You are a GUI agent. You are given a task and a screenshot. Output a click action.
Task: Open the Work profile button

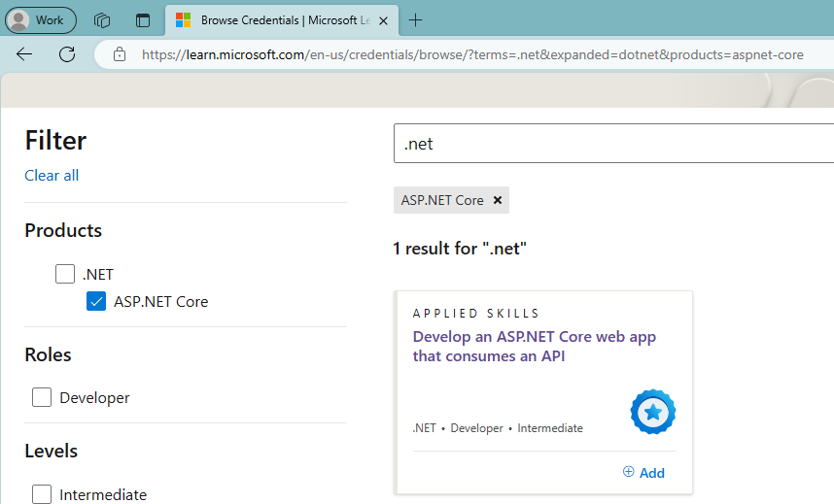click(41, 19)
